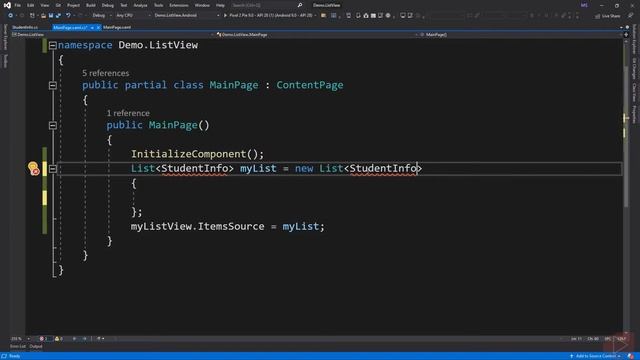Close the MainPage.xaml.cs tab

(98, 27)
